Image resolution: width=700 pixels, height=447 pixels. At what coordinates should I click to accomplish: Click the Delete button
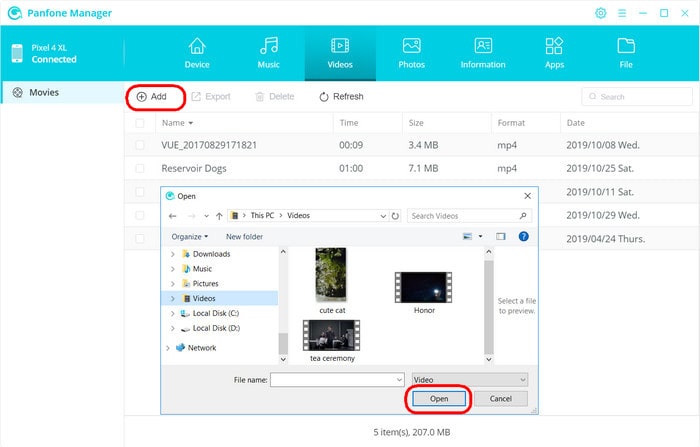tap(275, 96)
